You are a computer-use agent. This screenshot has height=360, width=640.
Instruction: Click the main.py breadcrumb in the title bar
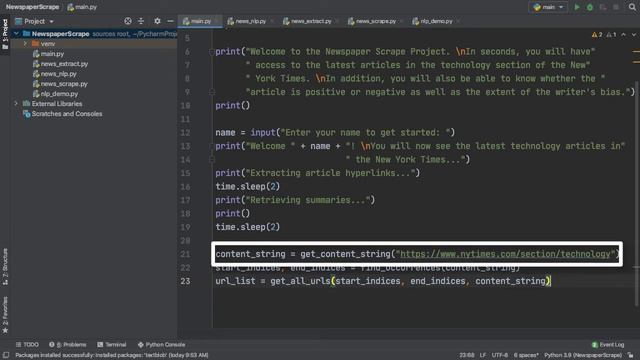click(82, 7)
